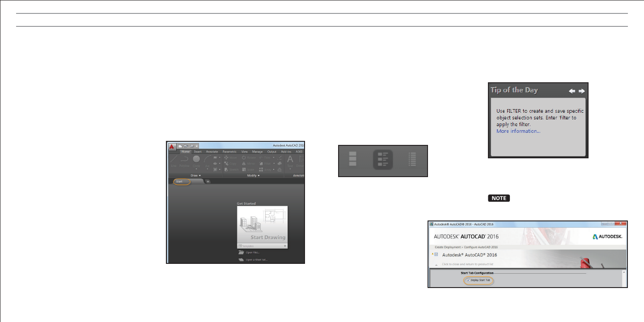Switch to the Insert ribbon tab
644x322 pixels.
coord(198,152)
